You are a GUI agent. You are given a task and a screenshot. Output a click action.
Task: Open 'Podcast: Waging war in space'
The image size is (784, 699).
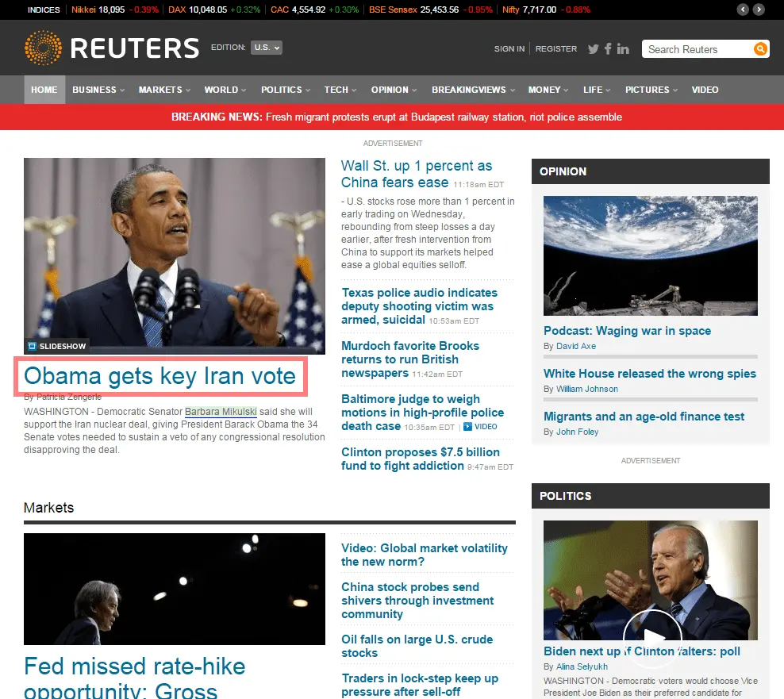pos(627,331)
